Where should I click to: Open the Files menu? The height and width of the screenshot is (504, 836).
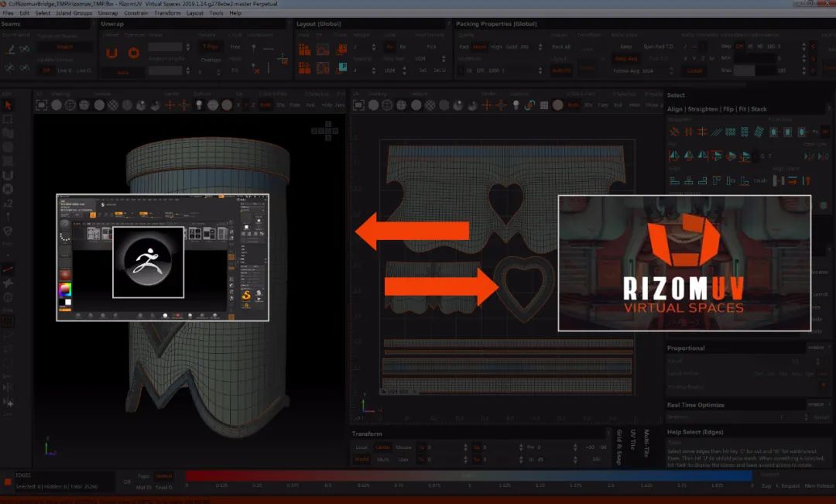(8, 13)
